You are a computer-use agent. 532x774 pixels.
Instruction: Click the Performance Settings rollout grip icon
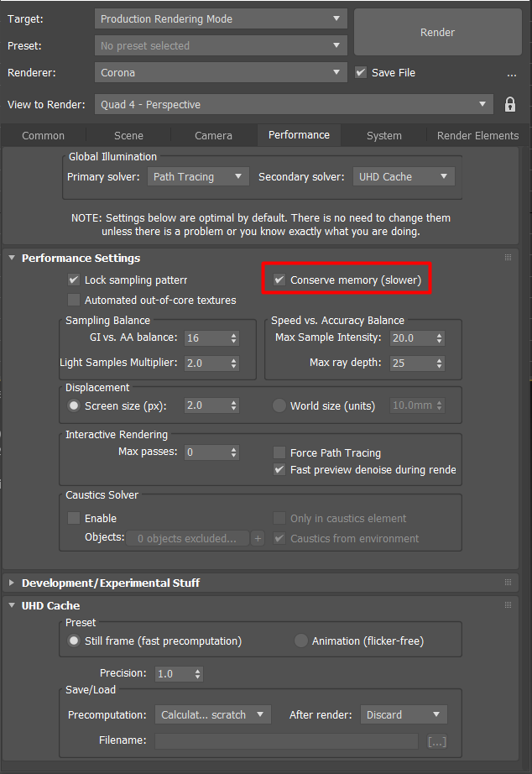508,258
